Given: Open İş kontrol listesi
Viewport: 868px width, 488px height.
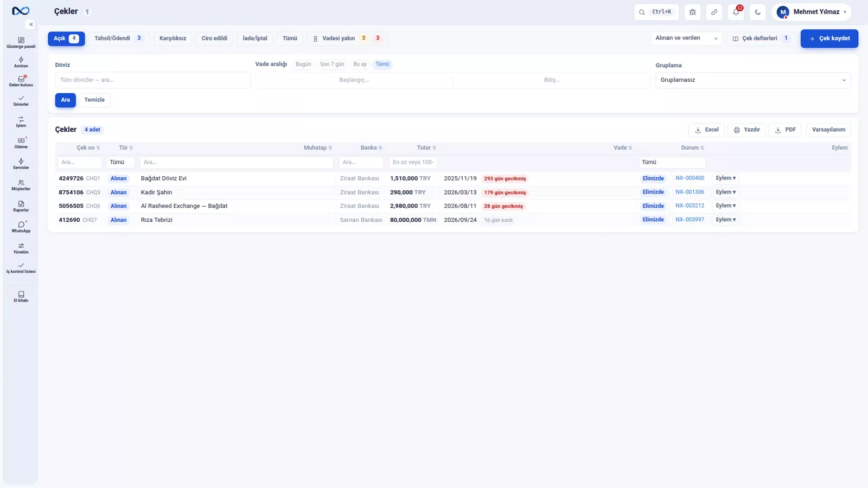Looking at the screenshot, I should [x=21, y=268].
